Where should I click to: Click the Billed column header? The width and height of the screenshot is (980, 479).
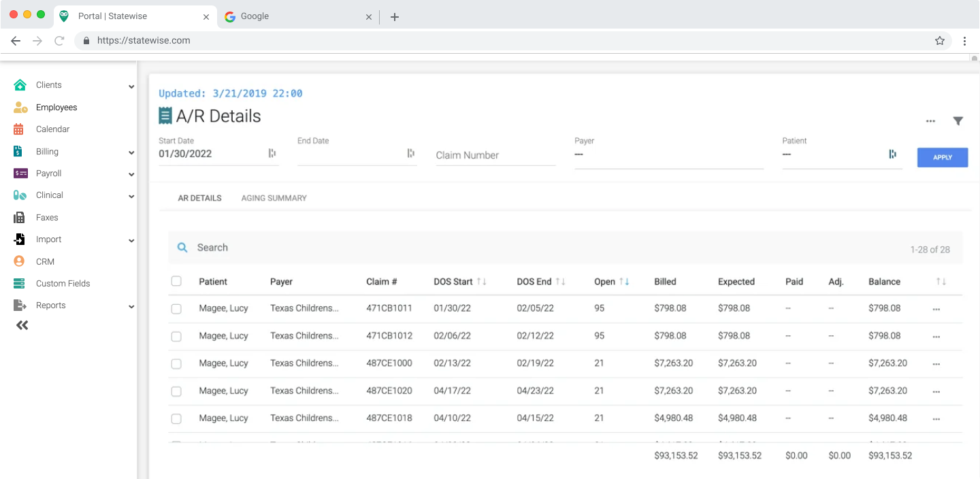(x=665, y=282)
